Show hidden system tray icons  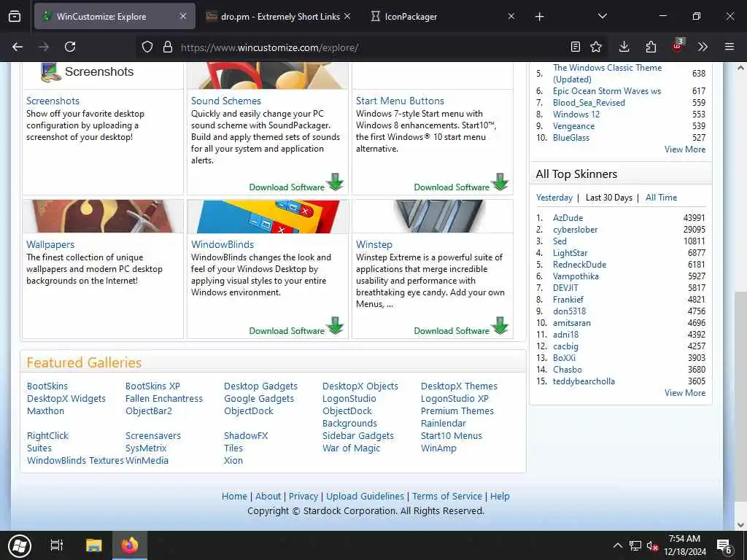617,545
